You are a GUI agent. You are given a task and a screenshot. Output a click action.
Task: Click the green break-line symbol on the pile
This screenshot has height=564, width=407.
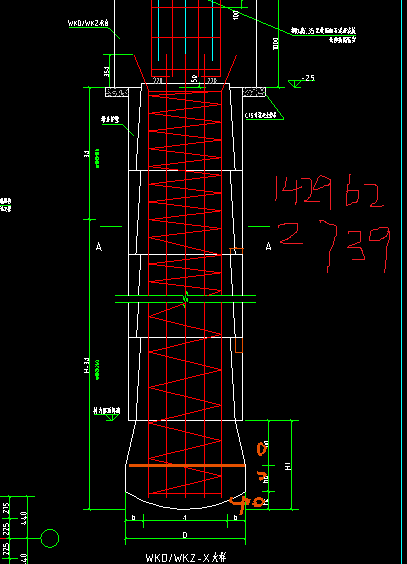click(x=186, y=299)
